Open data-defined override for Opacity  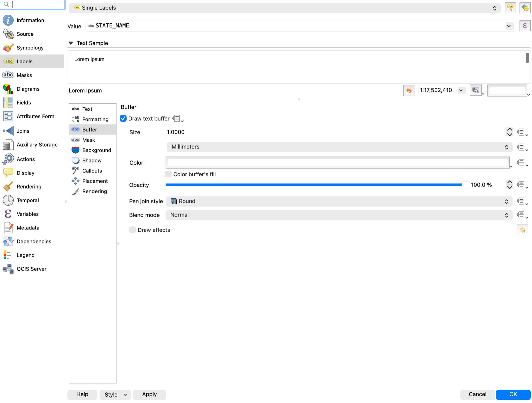point(522,185)
